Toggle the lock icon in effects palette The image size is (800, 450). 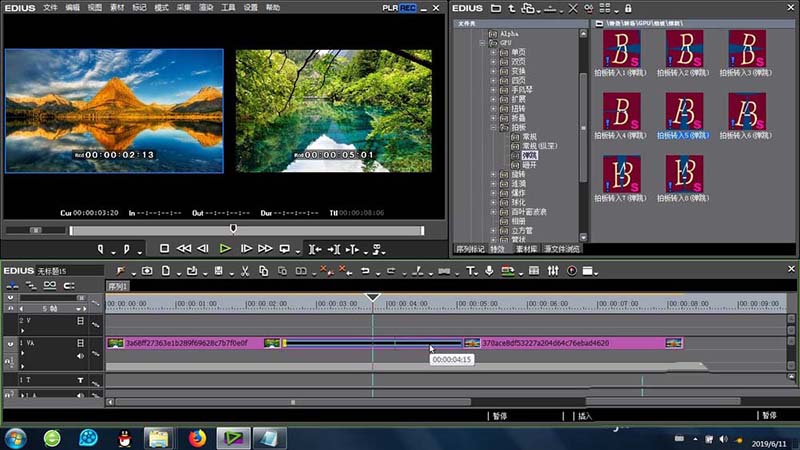tap(628, 8)
